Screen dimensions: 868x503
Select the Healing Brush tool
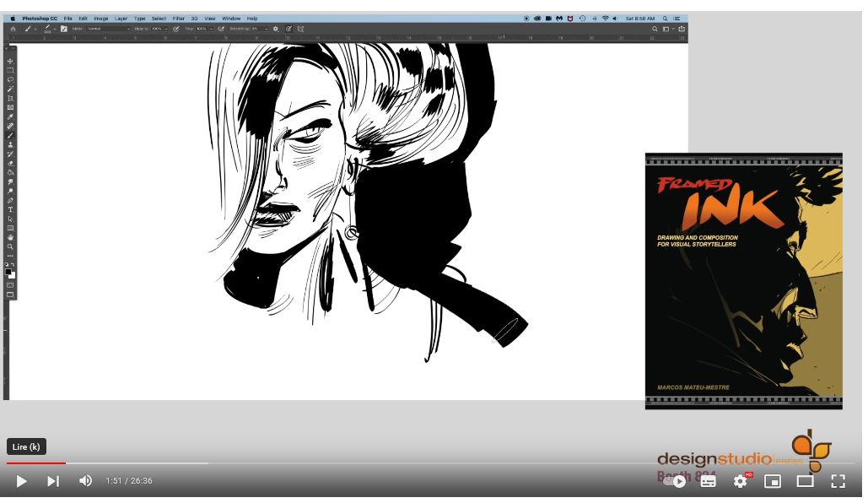coord(10,127)
